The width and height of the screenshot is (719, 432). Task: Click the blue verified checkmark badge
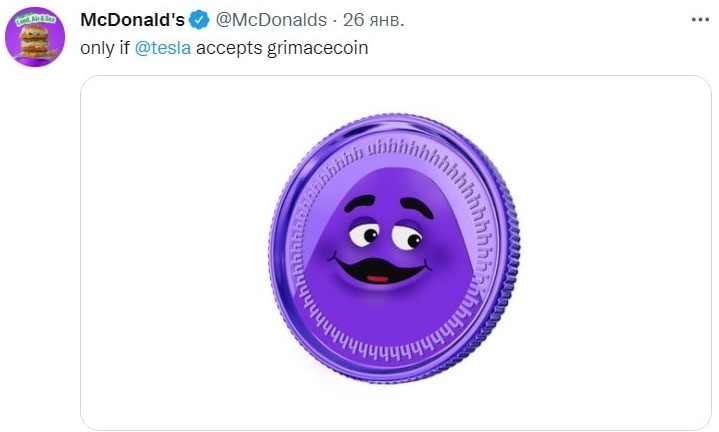[x=199, y=20]
